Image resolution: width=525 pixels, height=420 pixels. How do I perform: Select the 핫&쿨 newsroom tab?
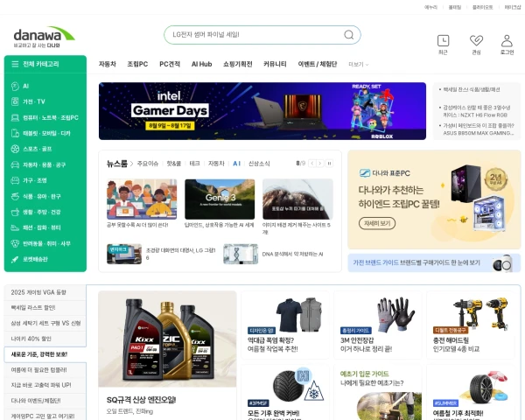point(174,164)
